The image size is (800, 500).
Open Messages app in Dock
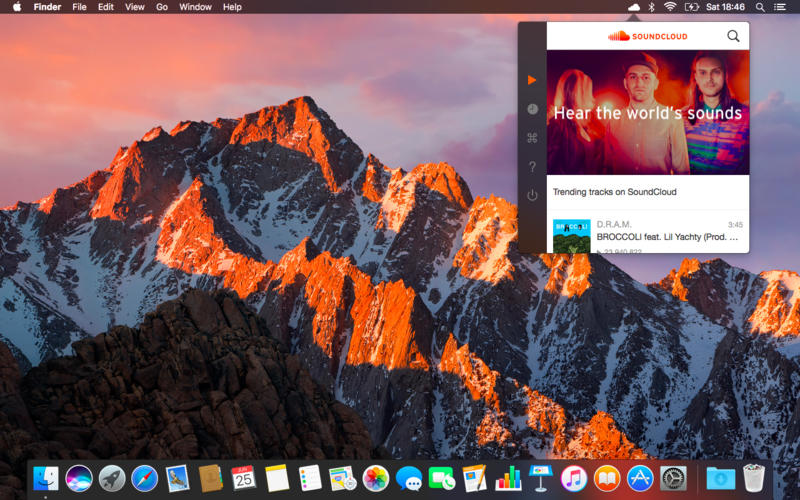point(409,479)
